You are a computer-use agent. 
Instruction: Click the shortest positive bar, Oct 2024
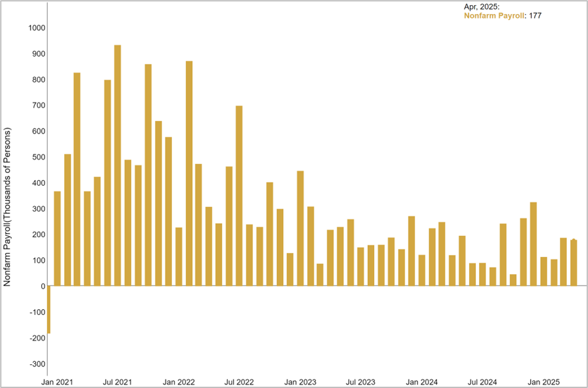[513, 280]
